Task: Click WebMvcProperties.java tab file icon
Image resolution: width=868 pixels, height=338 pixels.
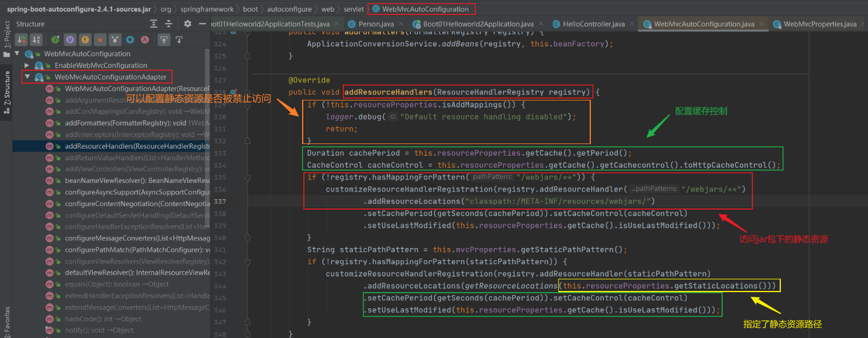Action: pos(776,24)
